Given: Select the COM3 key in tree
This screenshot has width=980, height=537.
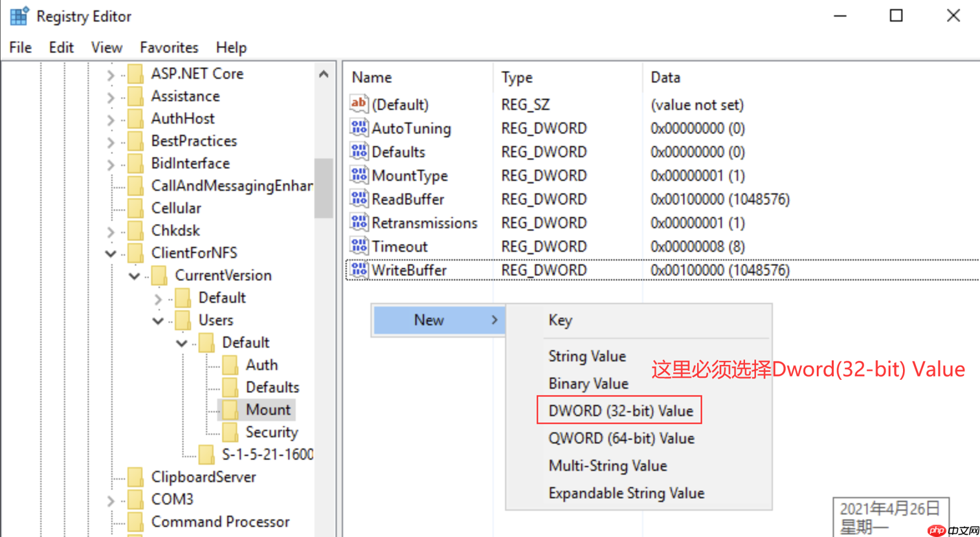Looking at the screenshot, I should click(172, 499).
